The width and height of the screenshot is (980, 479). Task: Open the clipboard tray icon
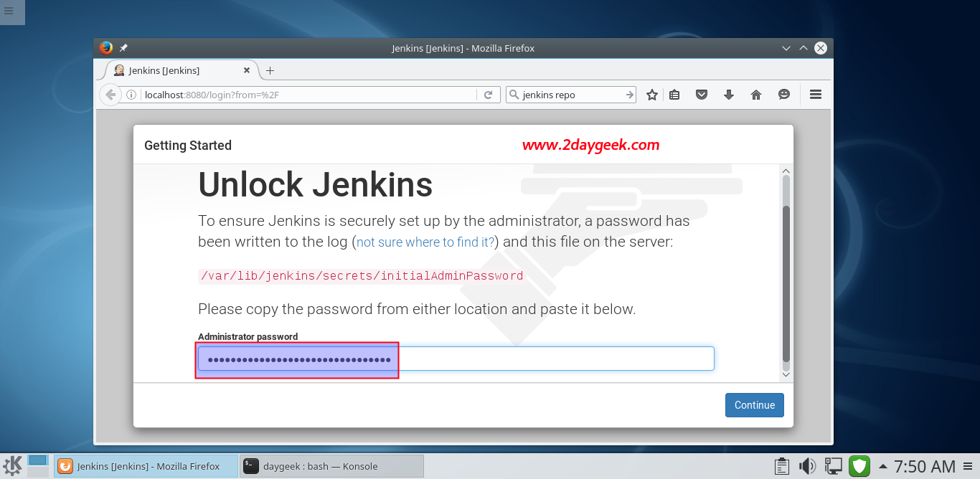[783, 466]
